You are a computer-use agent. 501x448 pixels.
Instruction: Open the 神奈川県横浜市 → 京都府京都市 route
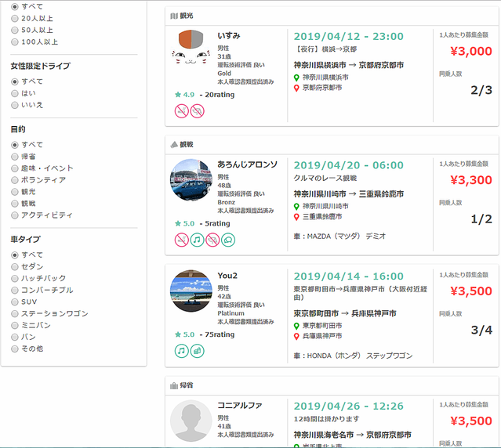click(x=350, y=64)
